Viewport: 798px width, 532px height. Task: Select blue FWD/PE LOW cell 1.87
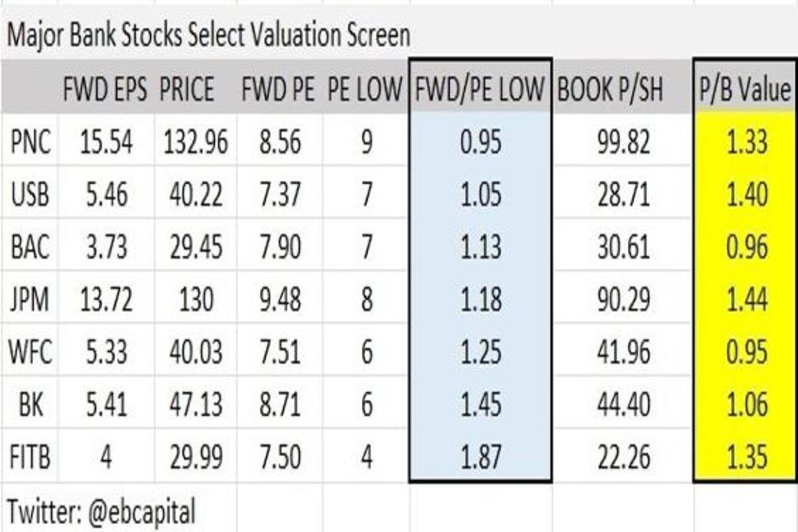pyautogui.click(x=480, y=458)
